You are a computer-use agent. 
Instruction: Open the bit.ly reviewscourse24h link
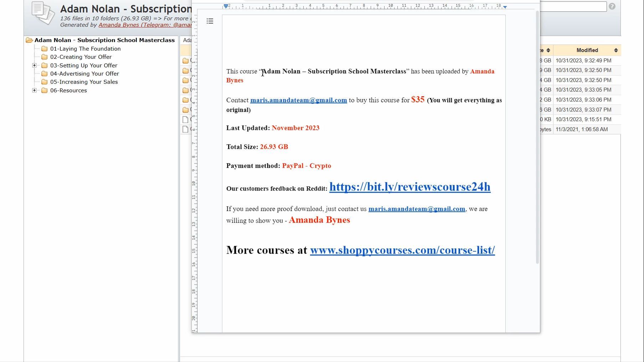[410, 187]
